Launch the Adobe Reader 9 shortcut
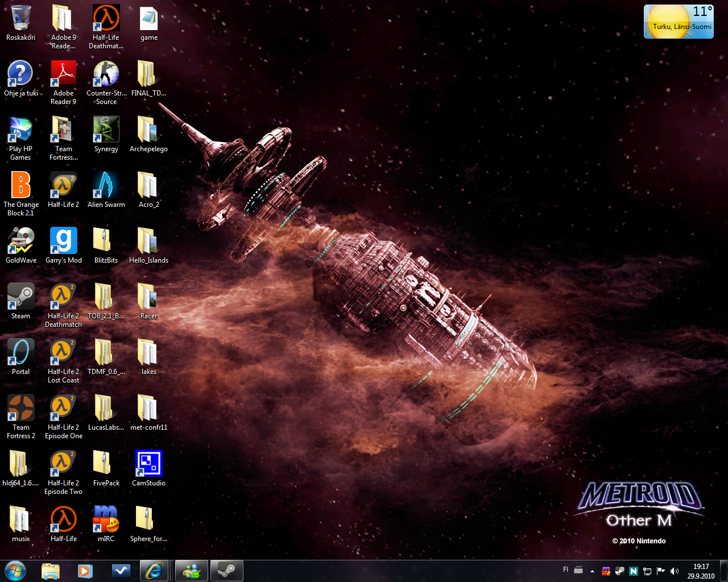The width and height of the screenshot is (728, 582). [x=63, y=83]
